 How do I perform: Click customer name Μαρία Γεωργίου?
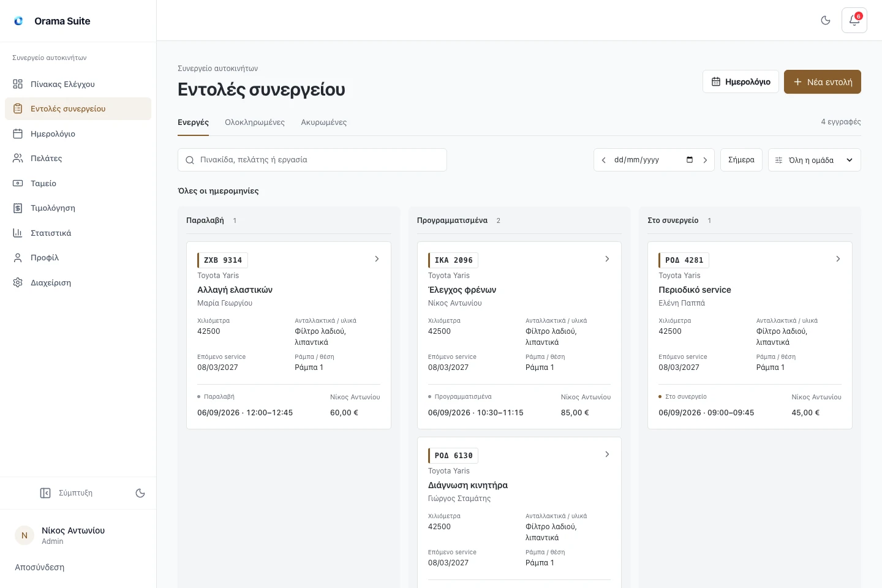(225, 303)
